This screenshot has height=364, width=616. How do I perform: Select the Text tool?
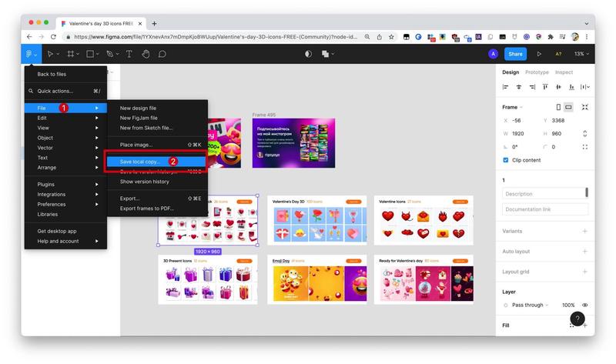(x=129, y=54)
